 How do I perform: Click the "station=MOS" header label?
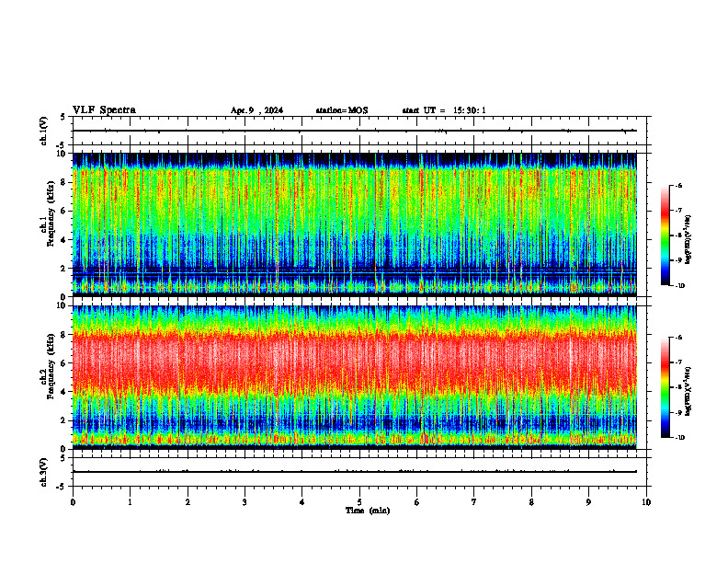tap(342, 110)
